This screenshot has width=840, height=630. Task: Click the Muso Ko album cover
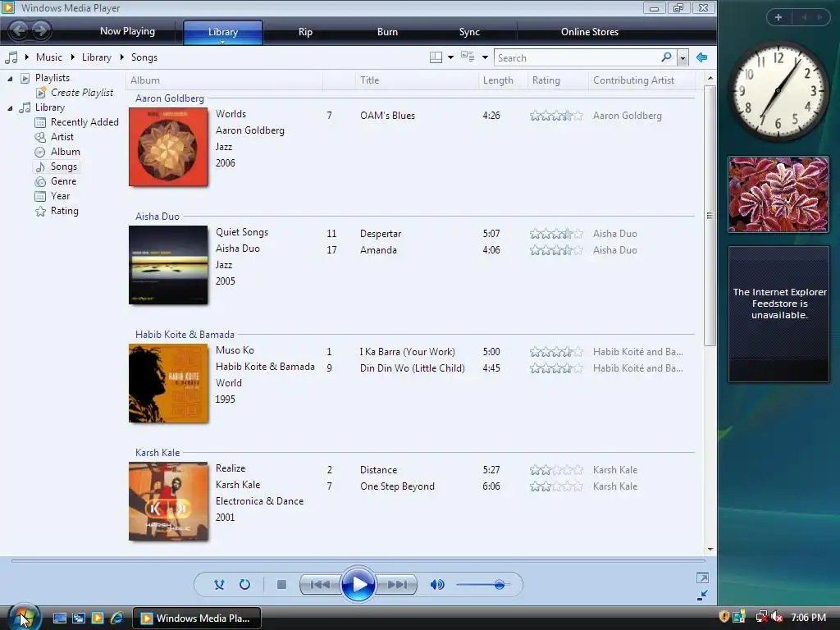point(168,383)
